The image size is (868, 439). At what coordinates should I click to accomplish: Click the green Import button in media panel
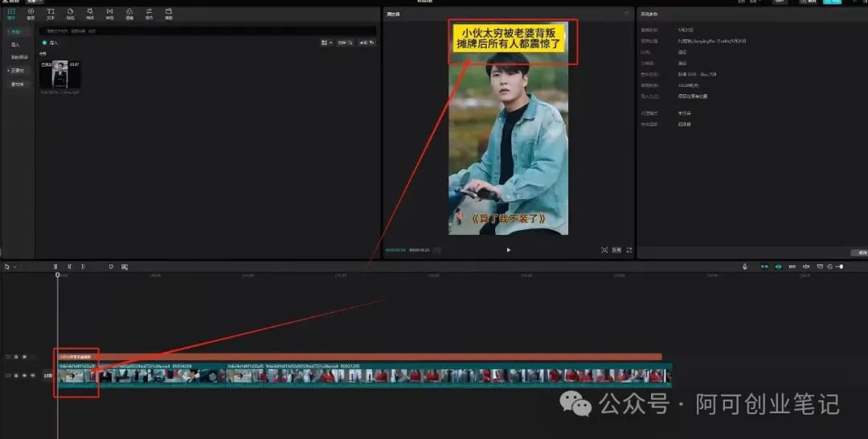[x=50, y=43]
